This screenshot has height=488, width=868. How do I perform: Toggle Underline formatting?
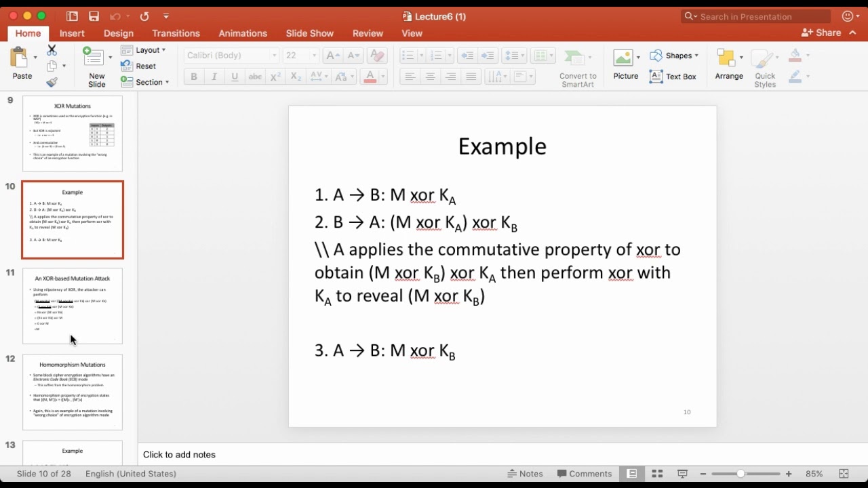[x=235, y=77]
